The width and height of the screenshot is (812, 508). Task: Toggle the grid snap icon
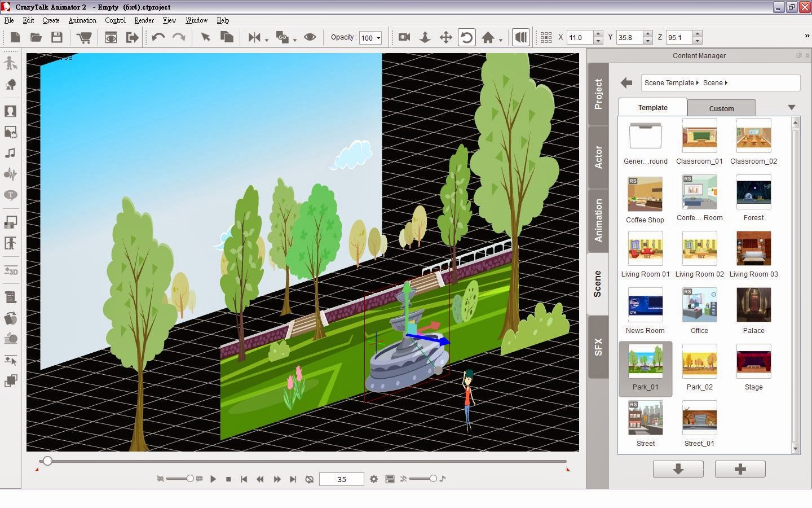coord(545,37)
